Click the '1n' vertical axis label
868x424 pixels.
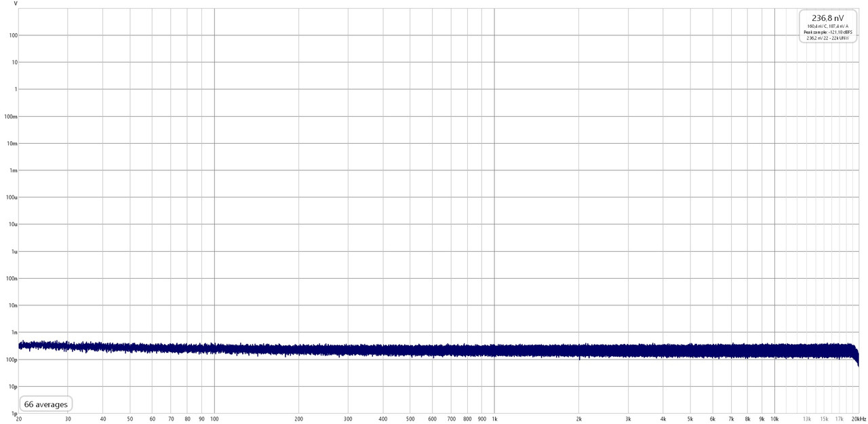coord(14,332)
